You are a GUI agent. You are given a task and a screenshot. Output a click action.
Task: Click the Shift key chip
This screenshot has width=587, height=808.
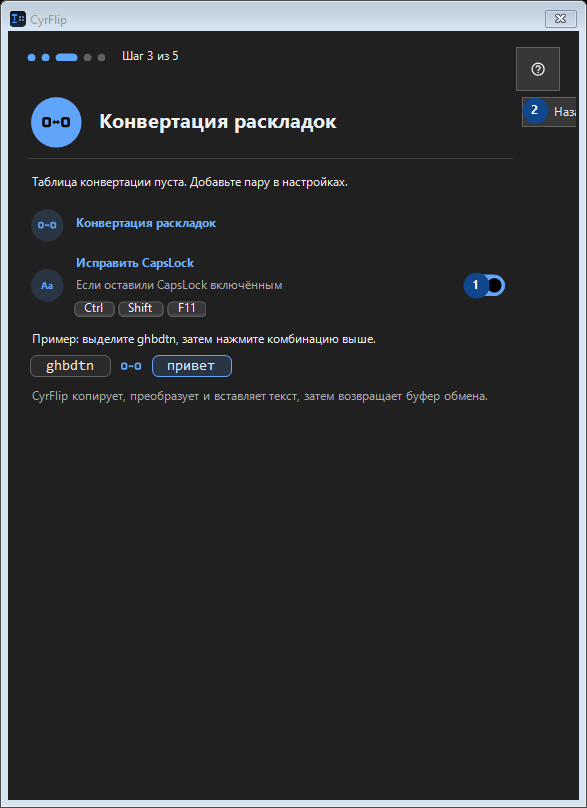[140, 308]
